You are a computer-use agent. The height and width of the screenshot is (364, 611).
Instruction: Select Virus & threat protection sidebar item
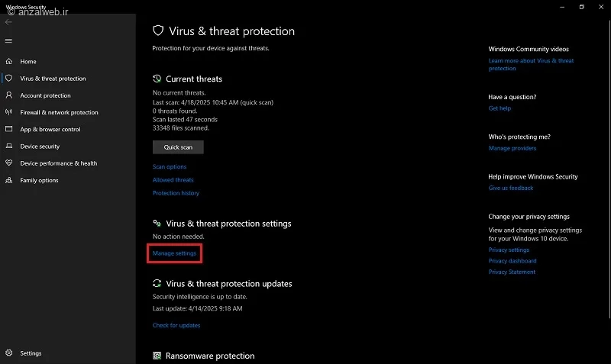53,79
